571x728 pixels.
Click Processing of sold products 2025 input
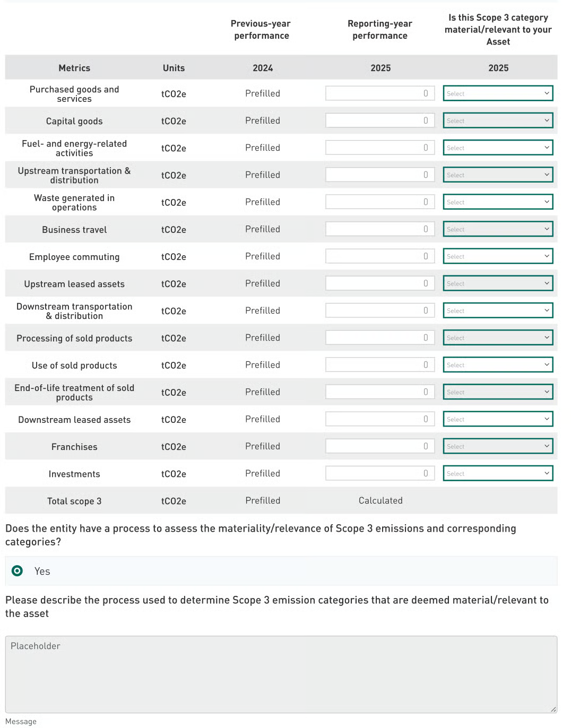coord(380,337)
